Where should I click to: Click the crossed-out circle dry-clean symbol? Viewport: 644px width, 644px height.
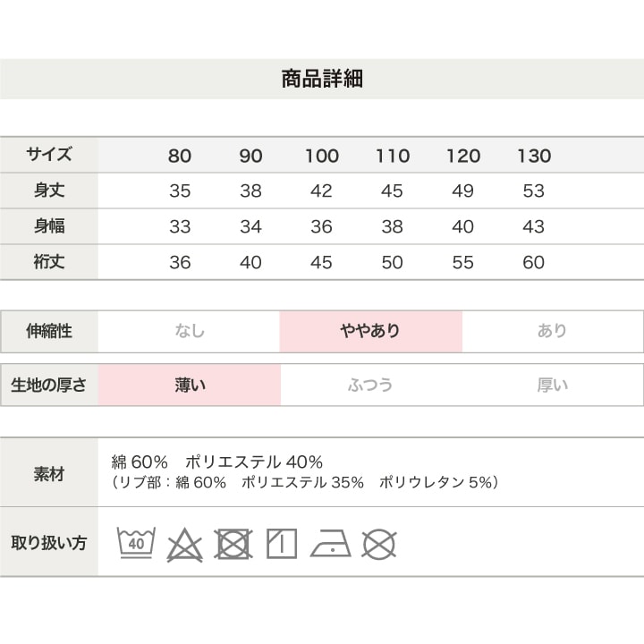[378, 544]
